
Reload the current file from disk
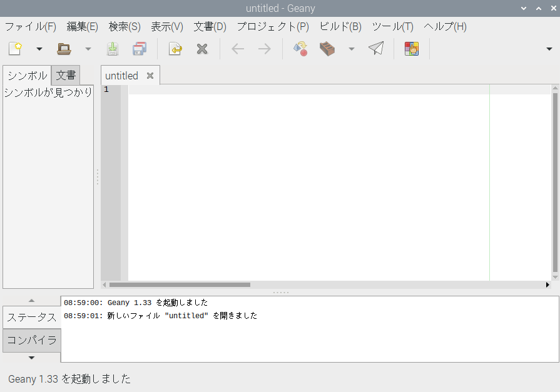coord(175,49)
